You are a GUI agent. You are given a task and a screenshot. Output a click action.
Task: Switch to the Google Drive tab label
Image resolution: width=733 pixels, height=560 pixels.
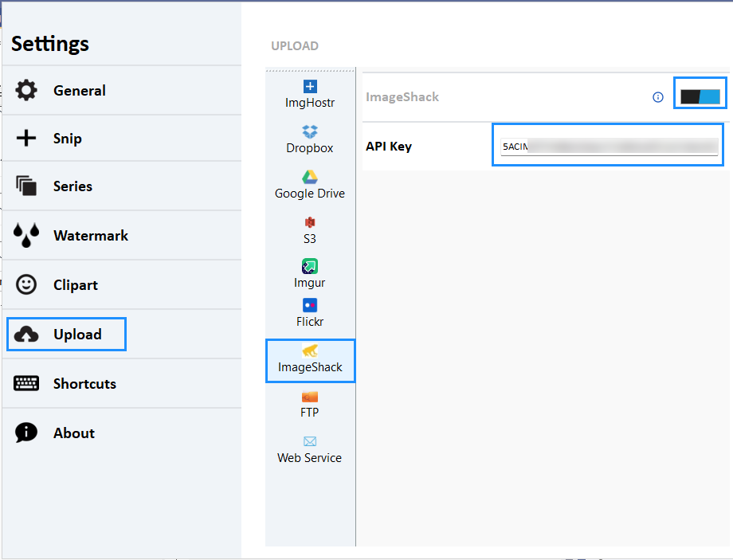pyautogui.click(x=310, y=194)
